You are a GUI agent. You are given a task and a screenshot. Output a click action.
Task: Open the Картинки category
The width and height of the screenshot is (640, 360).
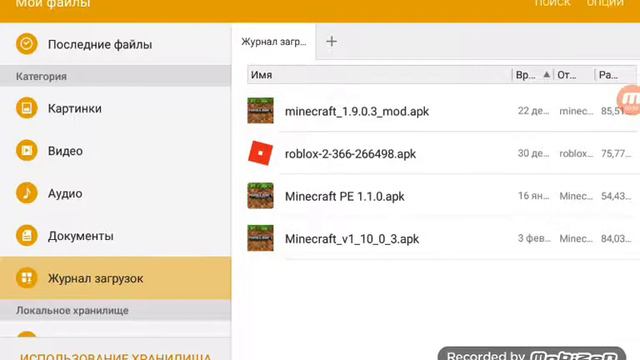pos(116,108)
